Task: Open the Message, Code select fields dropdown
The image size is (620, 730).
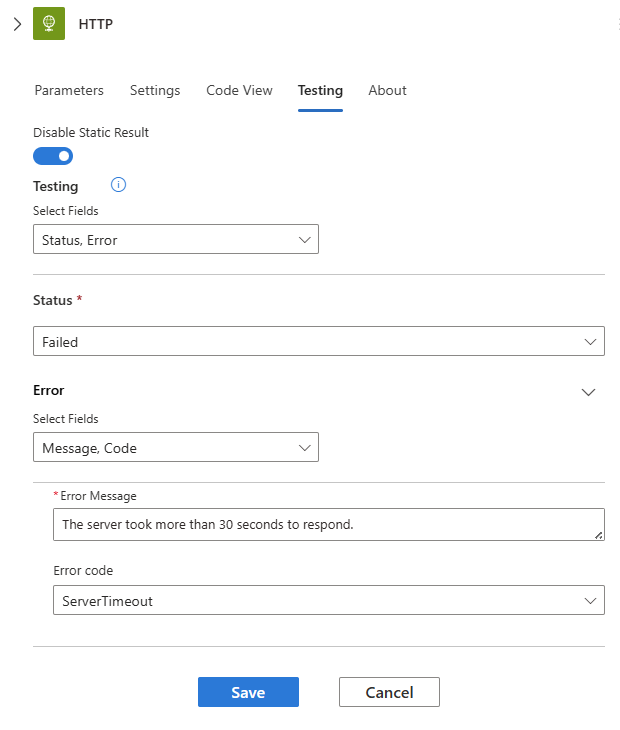Action: [176, 448]
